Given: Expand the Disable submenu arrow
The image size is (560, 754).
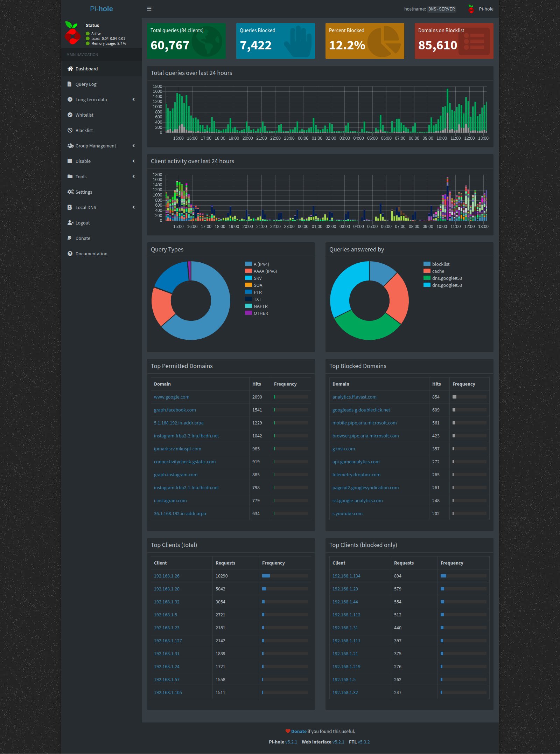Looking at the screenshot, I should [133, 161].
